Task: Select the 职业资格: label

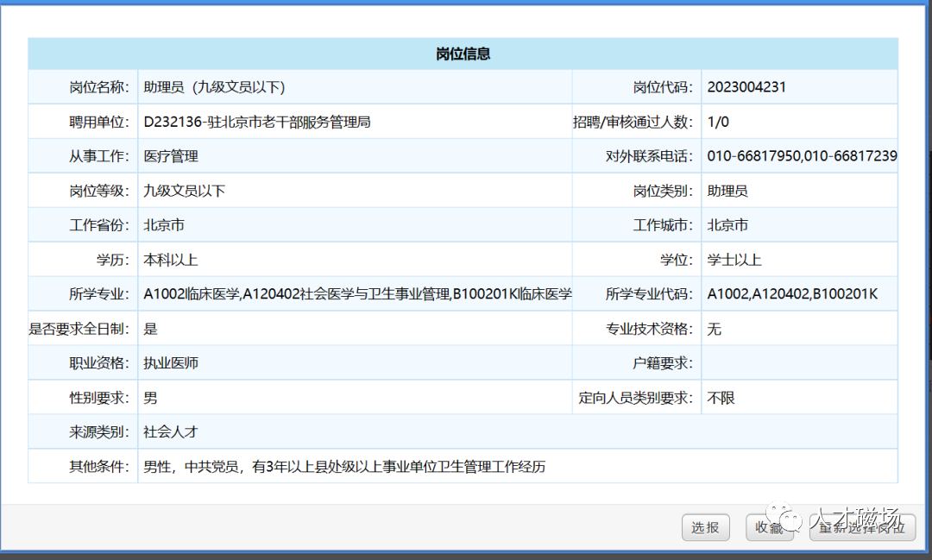Action: click(x=99, y=363)
